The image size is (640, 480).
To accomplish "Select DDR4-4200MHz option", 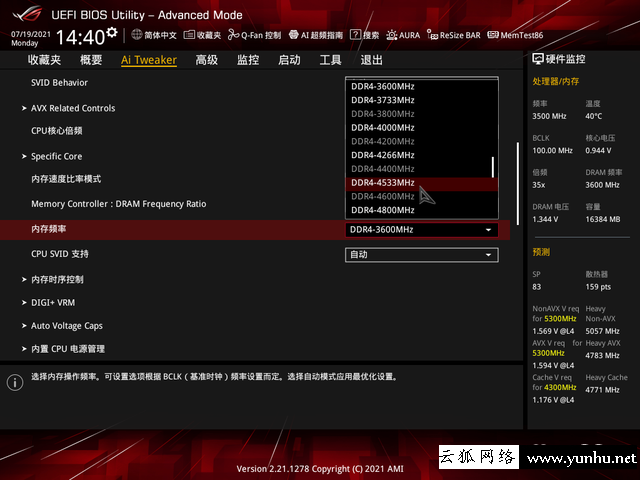I will pyautogui.click(x=421, y=142).
